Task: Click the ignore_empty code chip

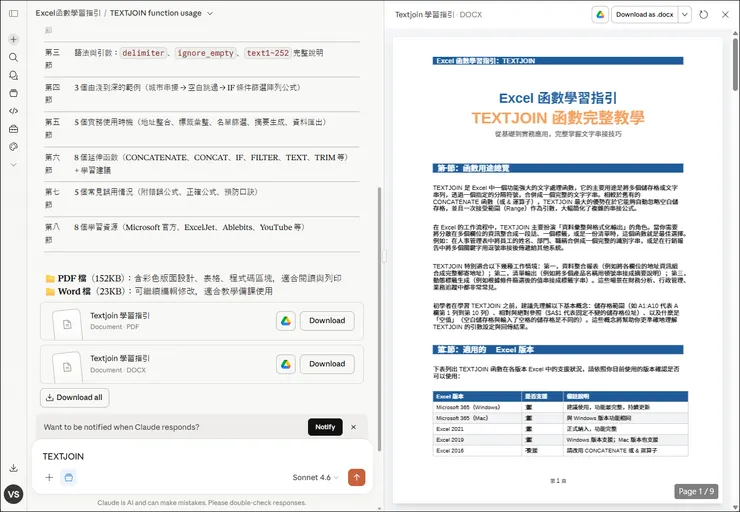Action: click(205, 53)
